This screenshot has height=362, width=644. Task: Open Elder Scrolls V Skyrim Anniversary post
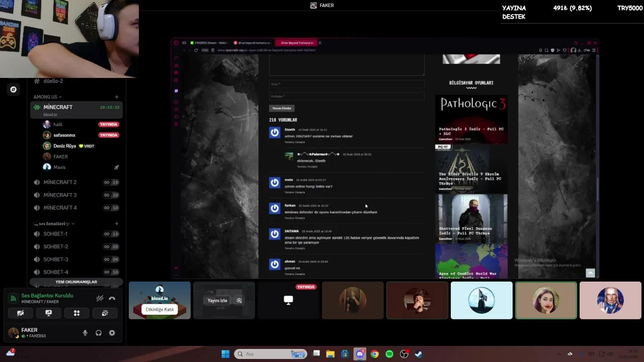pos(471,168)
